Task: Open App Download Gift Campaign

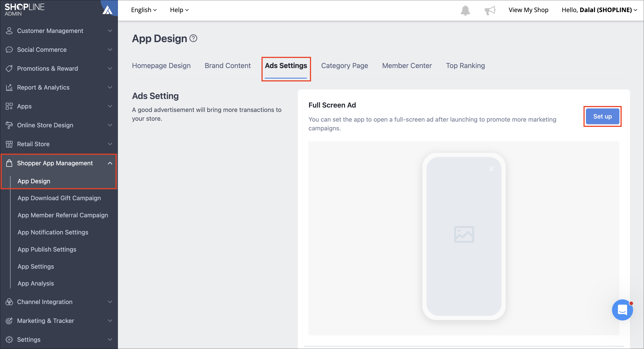Action: pyautogui.click(x=59, y=198)
